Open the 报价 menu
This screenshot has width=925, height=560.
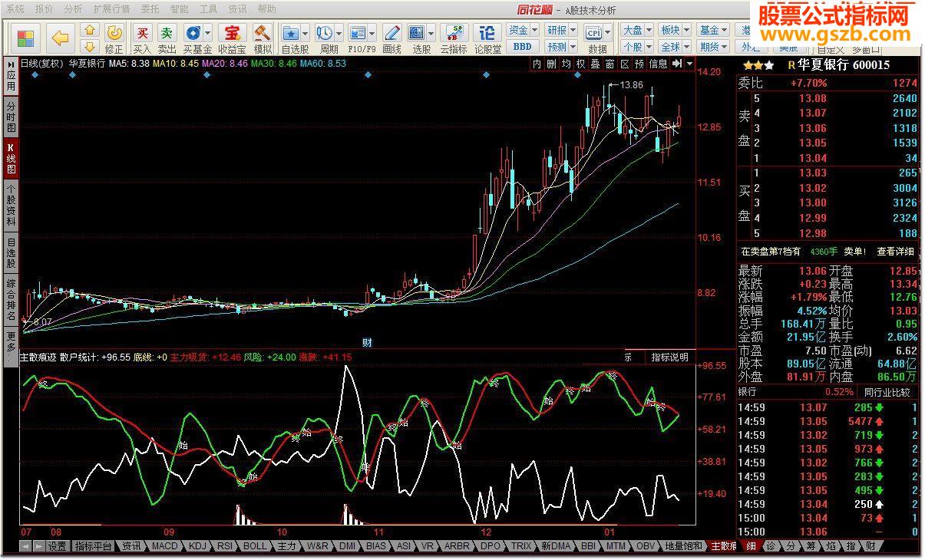tap(45, 9)
